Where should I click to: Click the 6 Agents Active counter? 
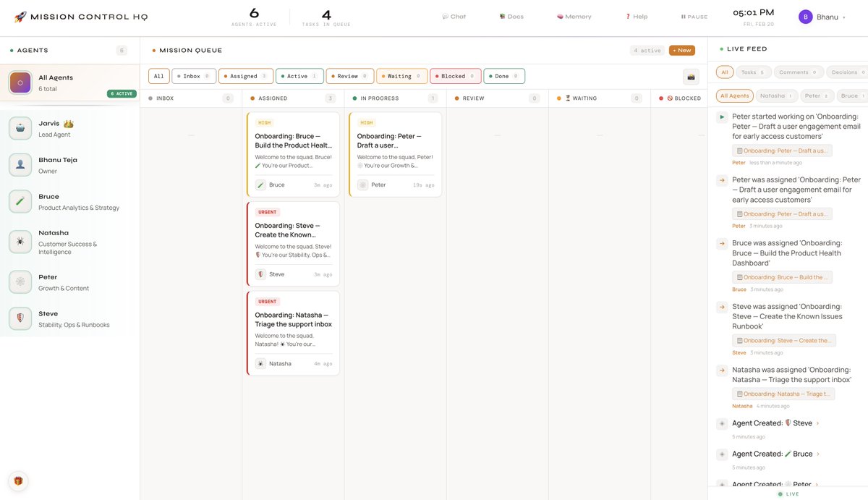254,17
